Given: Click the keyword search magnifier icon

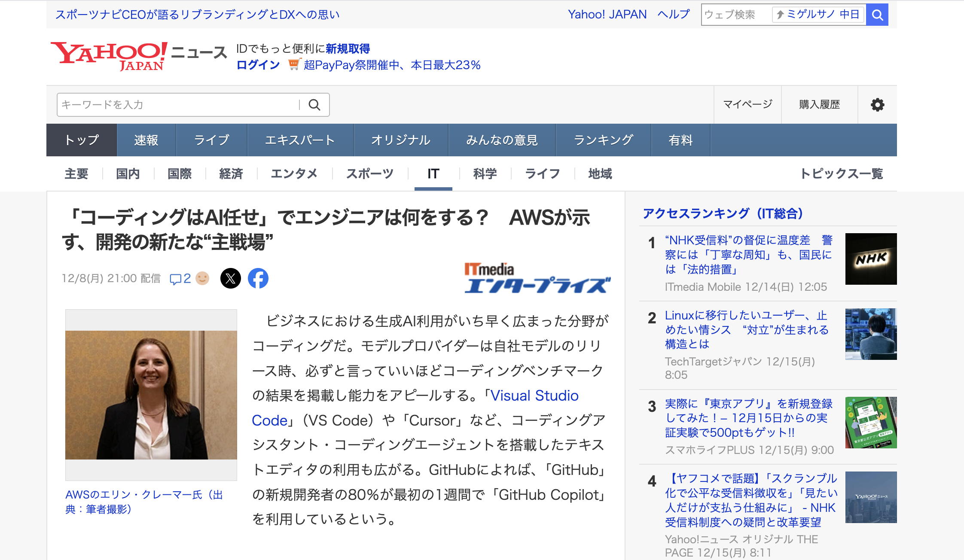Looking at the screenshot, I should [x=314, y=105].
